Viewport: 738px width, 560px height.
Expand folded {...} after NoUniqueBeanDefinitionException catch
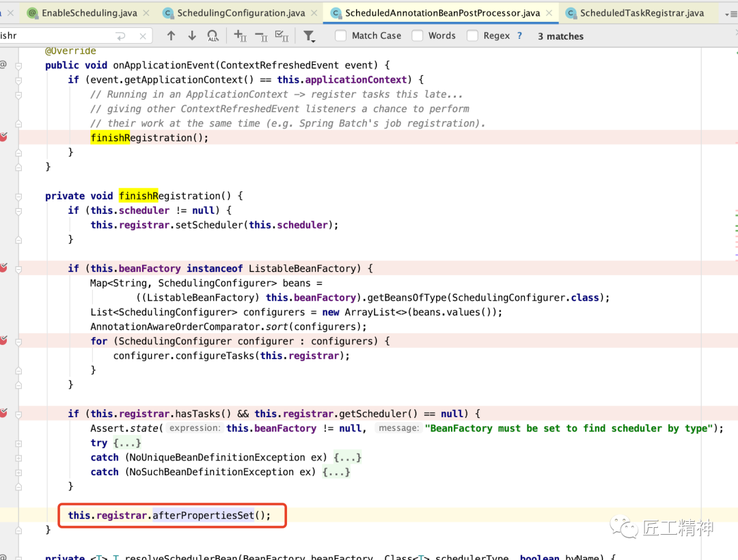[347, 458]
